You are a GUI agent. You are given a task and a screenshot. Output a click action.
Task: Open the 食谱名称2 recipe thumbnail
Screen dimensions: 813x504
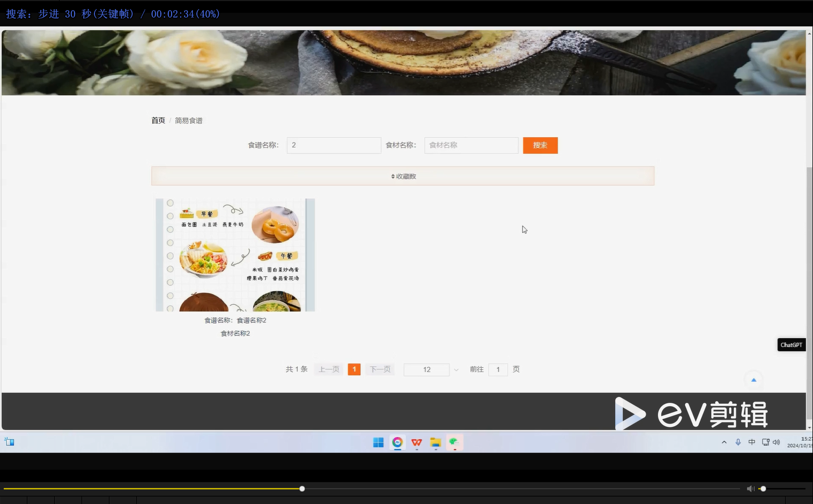click(x=235, y=255)
